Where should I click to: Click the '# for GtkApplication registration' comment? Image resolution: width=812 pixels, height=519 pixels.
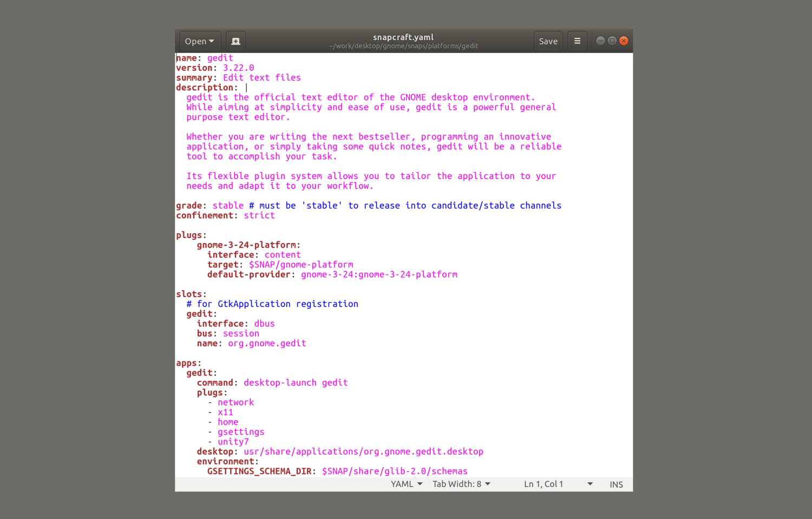click(272, 304)
